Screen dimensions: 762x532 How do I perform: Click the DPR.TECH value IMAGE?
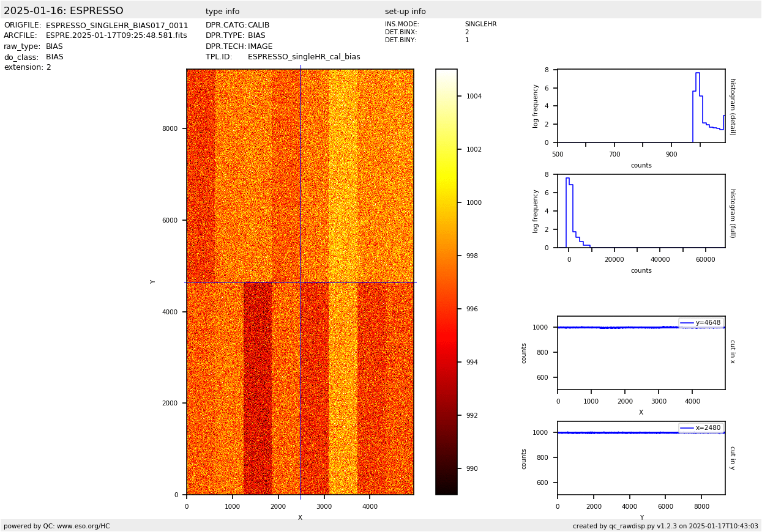(260, 46)
